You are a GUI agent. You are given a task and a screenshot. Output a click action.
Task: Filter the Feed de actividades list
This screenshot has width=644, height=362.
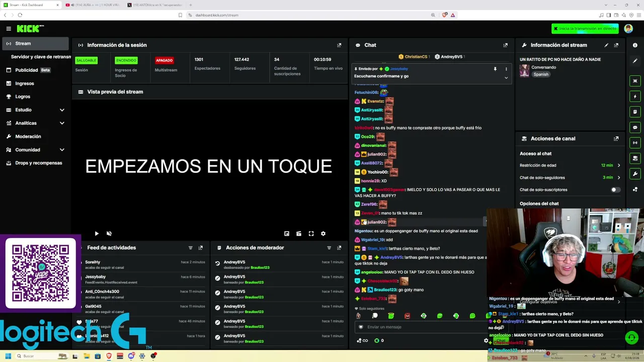pyautogui.click(x=190, y=248)
